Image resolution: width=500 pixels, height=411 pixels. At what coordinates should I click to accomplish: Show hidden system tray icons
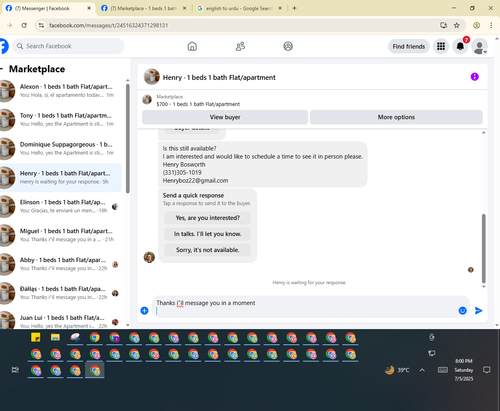[x=422, y=370]
